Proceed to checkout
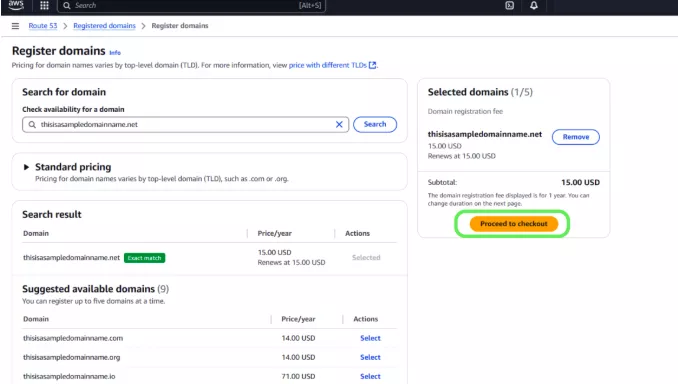This screenshot has height=384, width=678. pyautogui.click(x=514, y=224)
